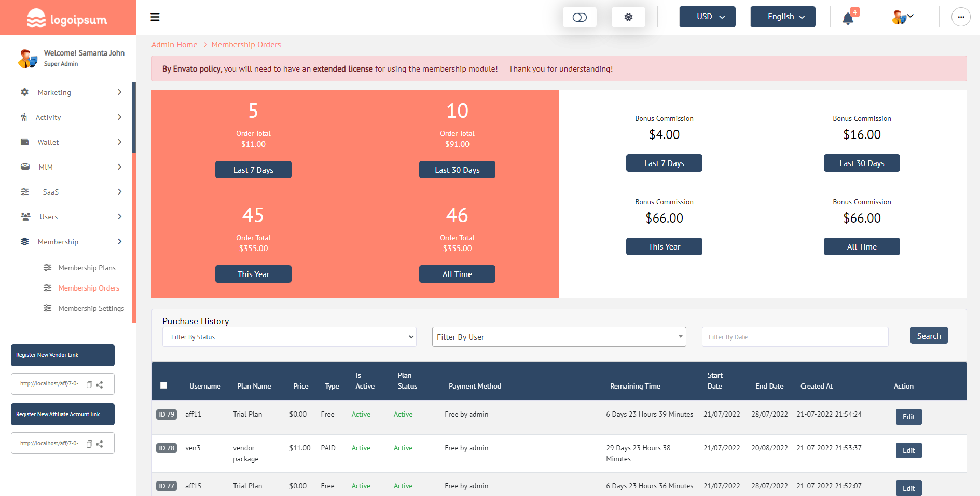980x496 pixels.
Task: Edit the order for user ven3
Action: tap(908, 450)
